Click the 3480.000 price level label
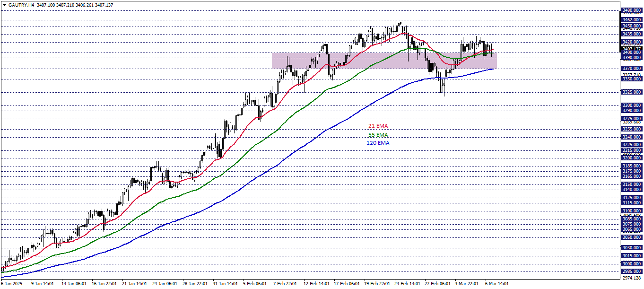This screenshot has height=289, width=644. click(631, 10)
